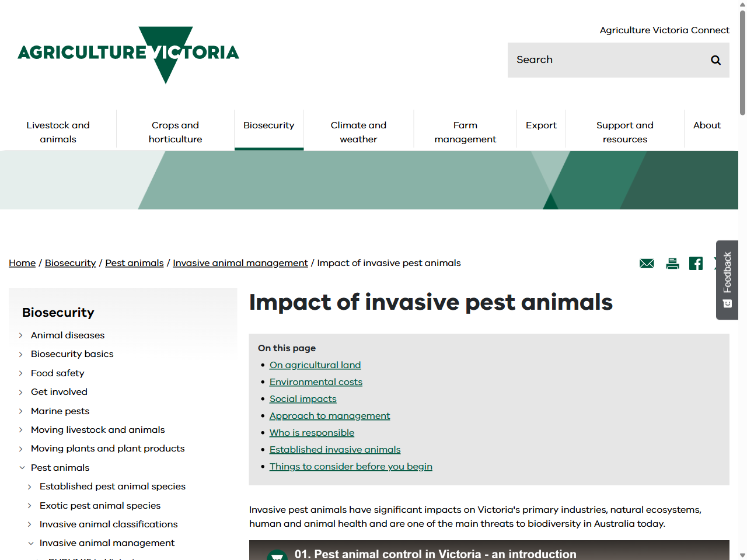Viewport: 747px width, 560px height.
Task: Follow the Environmental costs page link
Action: tap(316, 381)
